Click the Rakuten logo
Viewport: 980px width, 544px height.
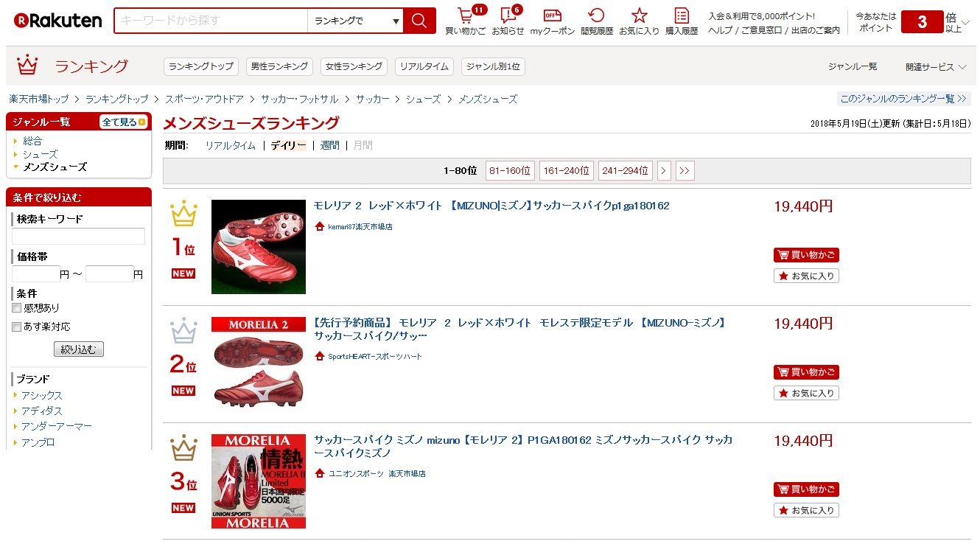[57, 21]
